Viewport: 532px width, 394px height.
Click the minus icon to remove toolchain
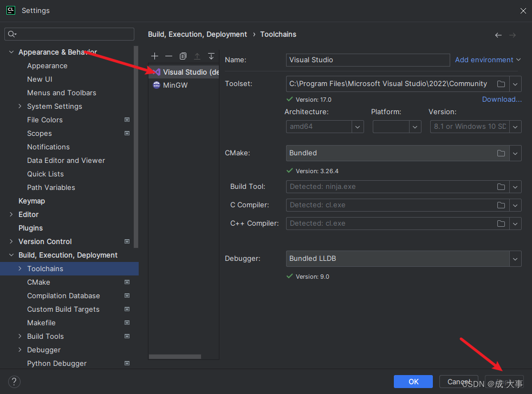[x=168, y=56]
